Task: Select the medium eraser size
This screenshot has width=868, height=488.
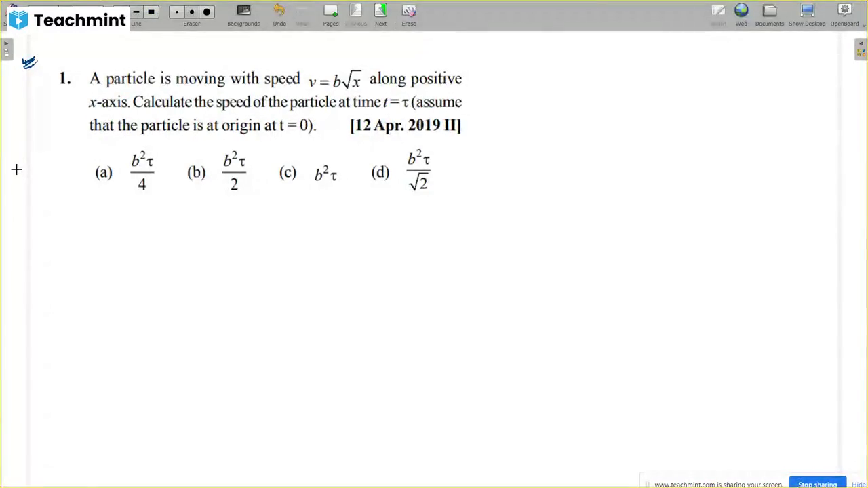Action: (x=192, y=12)
